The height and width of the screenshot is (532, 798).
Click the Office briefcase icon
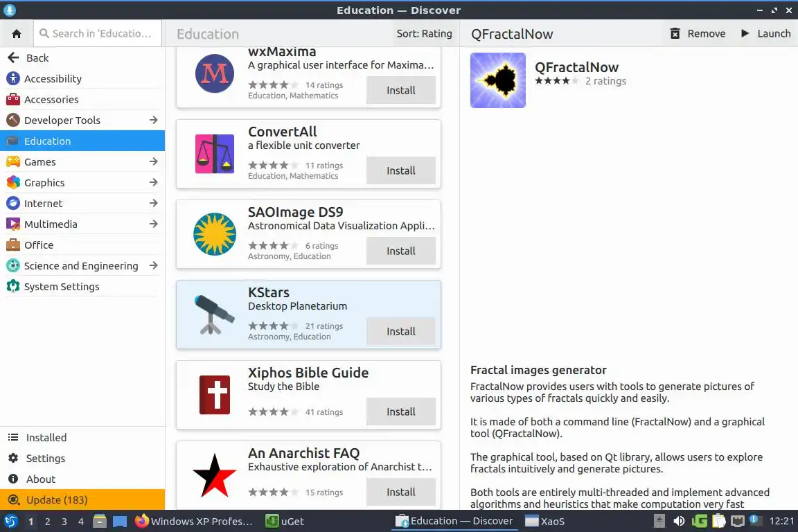click(x=12, y=245)
